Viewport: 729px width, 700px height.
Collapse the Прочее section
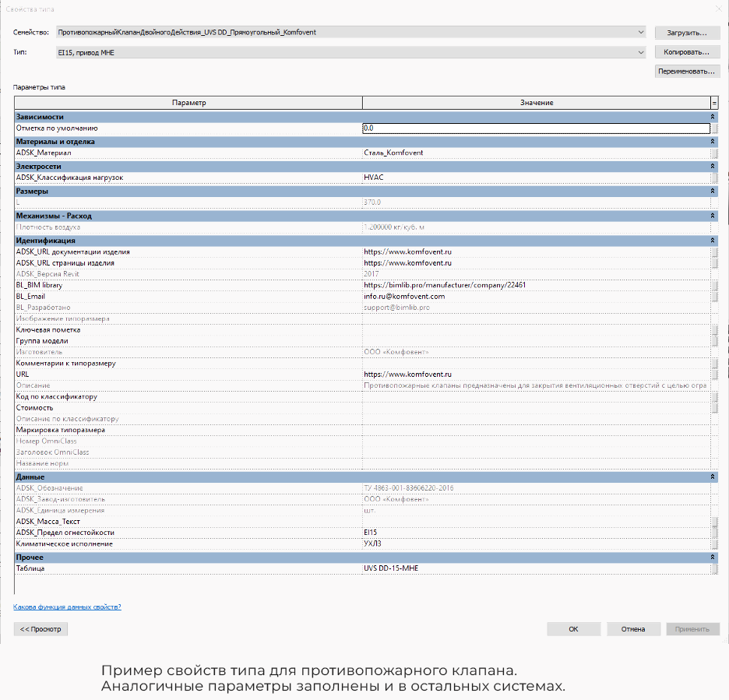713,557
